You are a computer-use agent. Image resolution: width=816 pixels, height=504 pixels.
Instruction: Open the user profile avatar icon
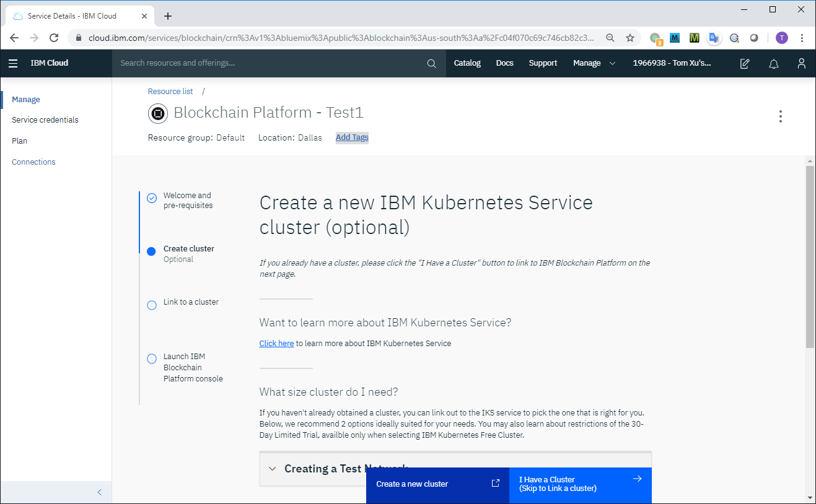pyautogui.click(x=802, y=63)
